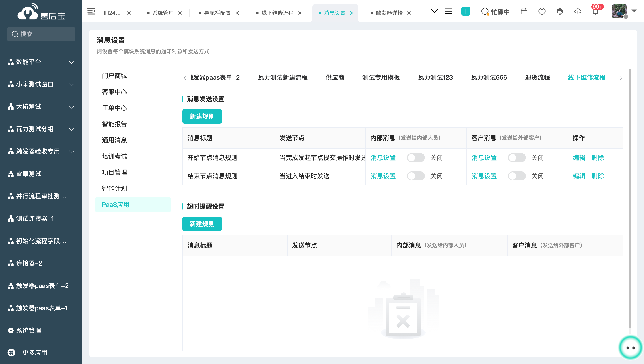Switch to 退货流程 tab
Image resolution: width=644 pixels, height=364 pixels.
pyautogui.click(x=537, y=78)
